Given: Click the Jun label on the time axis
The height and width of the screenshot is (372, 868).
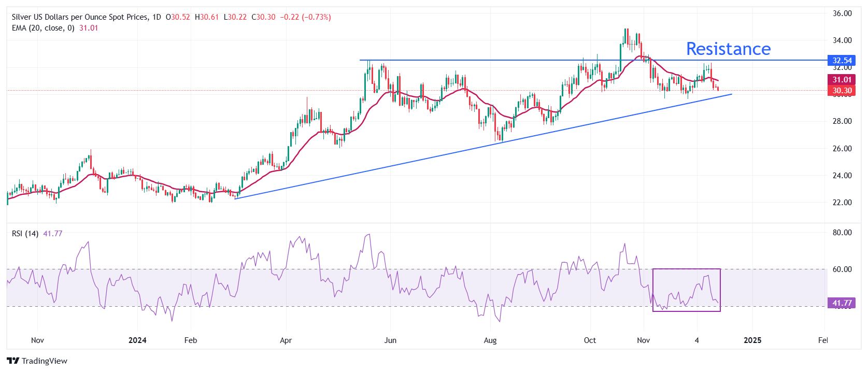Looking at the screenshot, I should (x=390, y=340).
